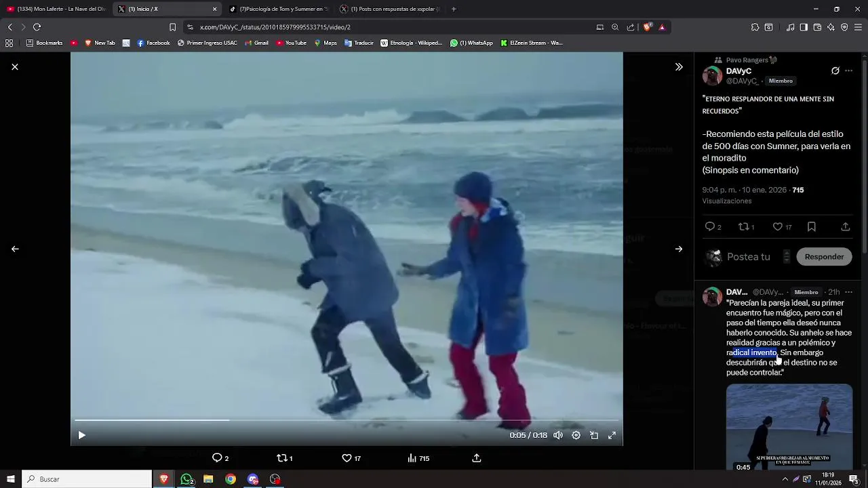Toggle the browser sidebar panel
The width and height of the screenshot is (868, 488).
(x=804, y=27)
